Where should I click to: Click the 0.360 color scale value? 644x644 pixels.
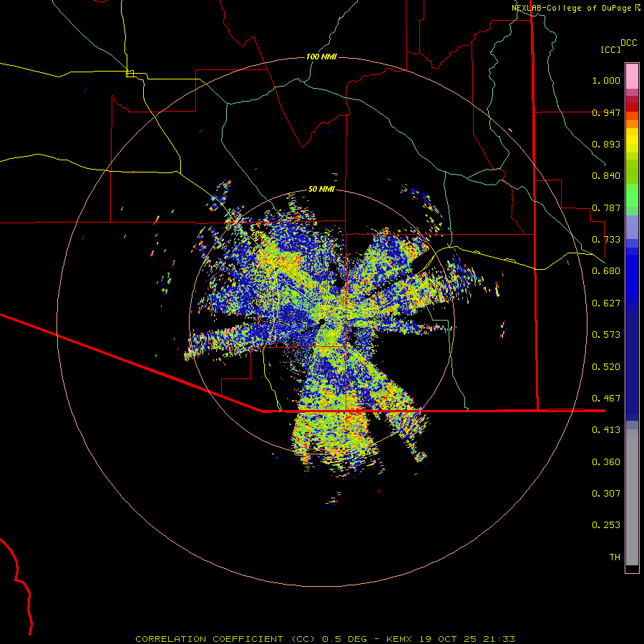[x=606, y=462]
